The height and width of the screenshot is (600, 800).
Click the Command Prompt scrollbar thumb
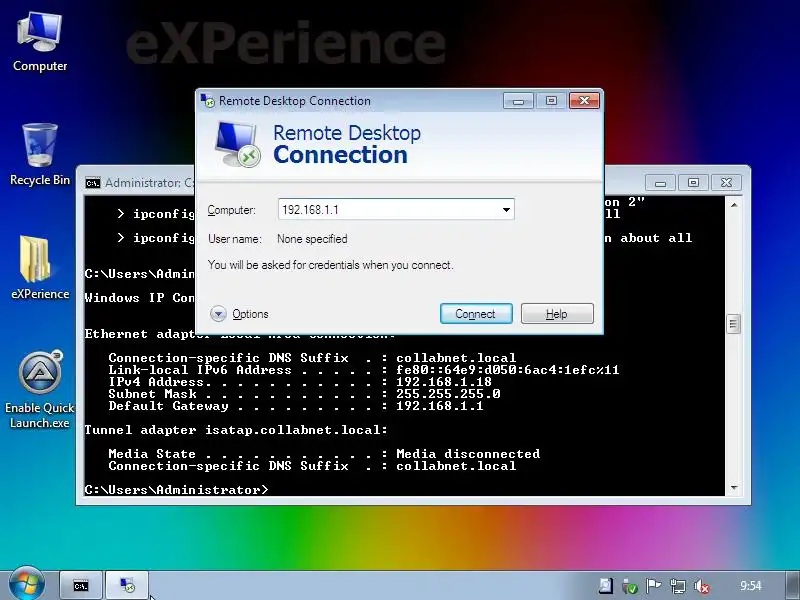coord(734,323)
